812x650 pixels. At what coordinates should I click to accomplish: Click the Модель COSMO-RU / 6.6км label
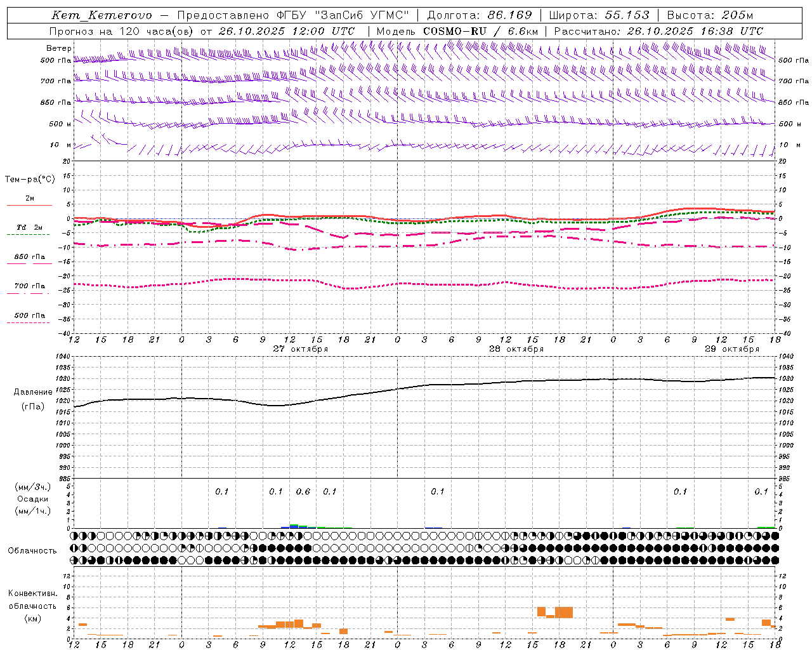click(x=457, y=31)
